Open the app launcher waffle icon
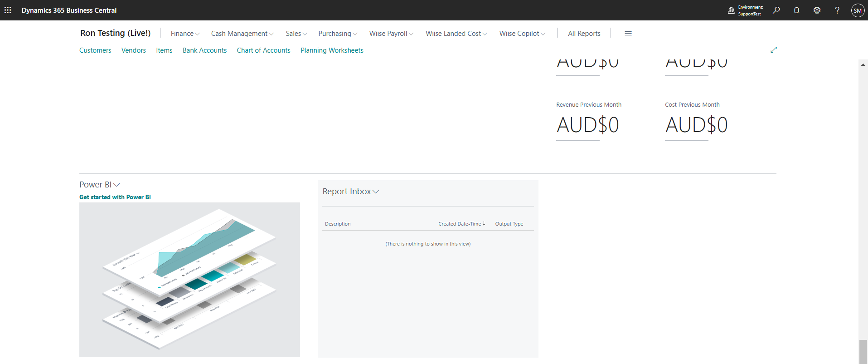Viewport: 868px width, 364px height. 8,10
